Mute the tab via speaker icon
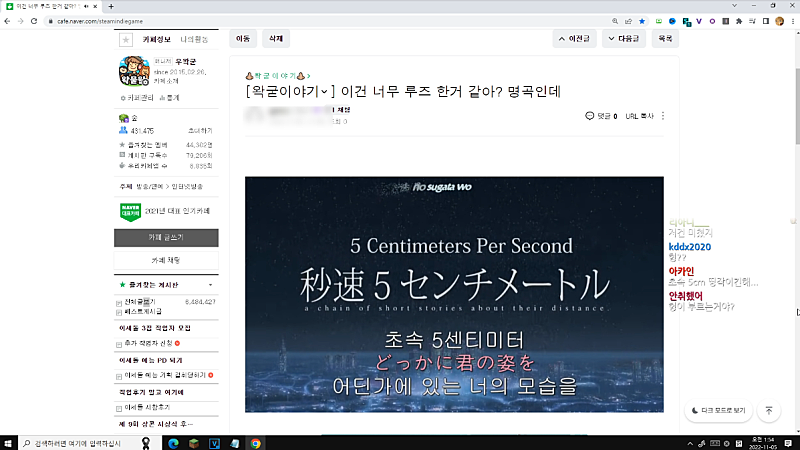800x450 pixels. coord(86,7)
